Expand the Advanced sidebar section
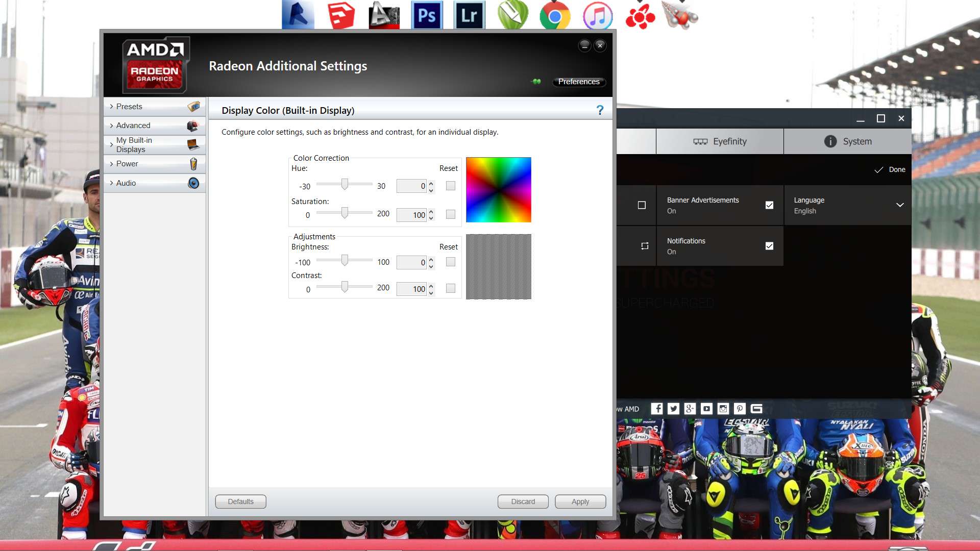The image size is (980, 551). click(133, 126)
